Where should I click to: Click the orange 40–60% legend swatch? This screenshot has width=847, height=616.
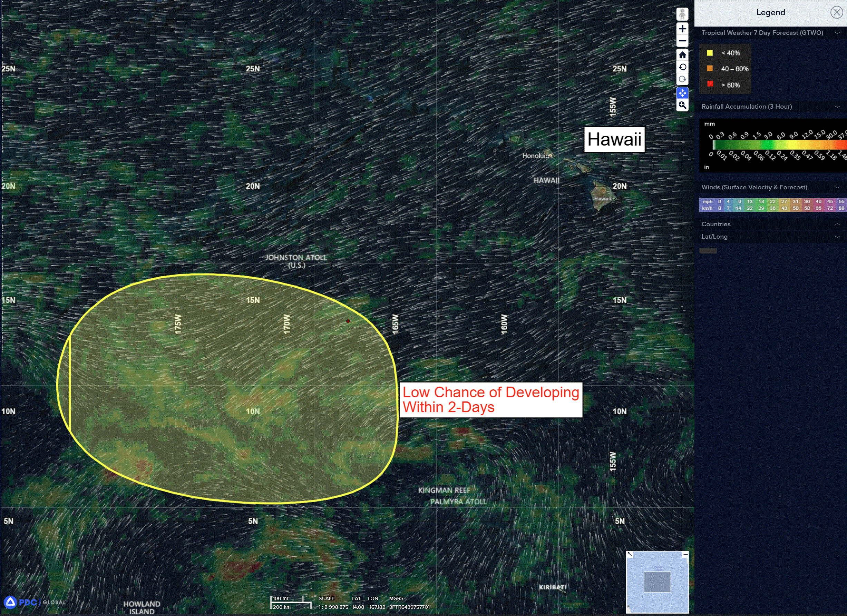pyautogui.click(x=710, y=69)
